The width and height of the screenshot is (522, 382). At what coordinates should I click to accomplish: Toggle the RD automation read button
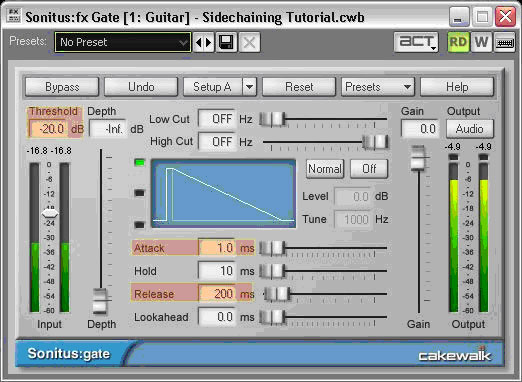click(x=458, y=42)
